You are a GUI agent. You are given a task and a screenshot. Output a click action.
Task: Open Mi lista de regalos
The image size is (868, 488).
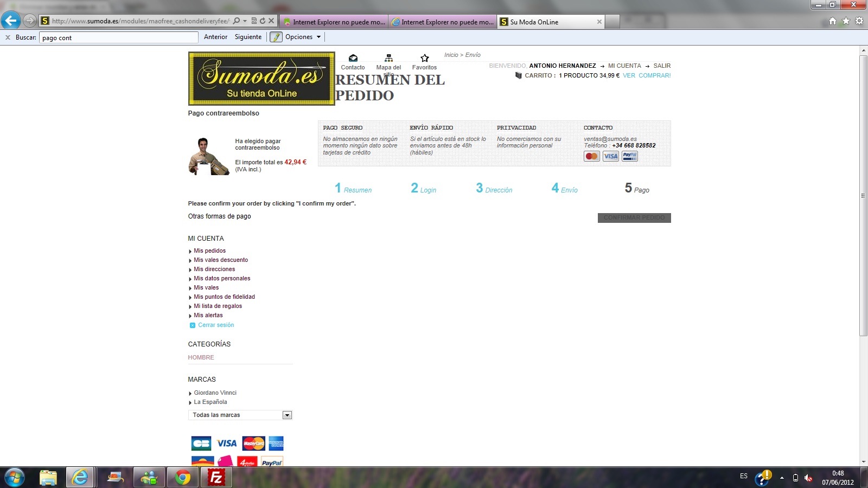click(218, 306)
